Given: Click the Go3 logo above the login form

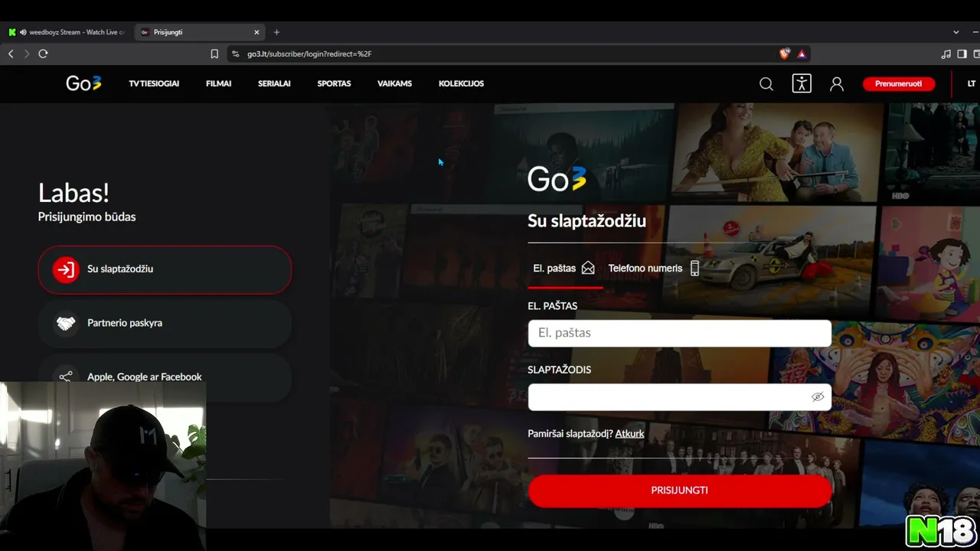Looking at the screenshot, I should (x=557, y=179).
